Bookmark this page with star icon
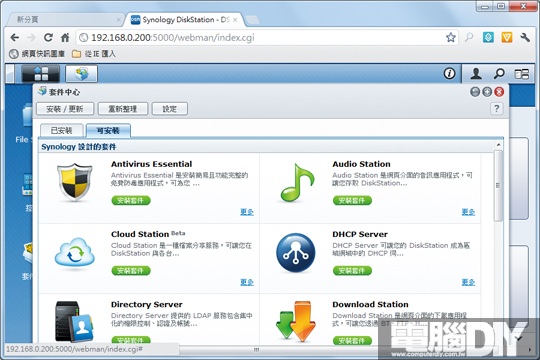Viewport: 540px width, 360px height. point(450,37)
